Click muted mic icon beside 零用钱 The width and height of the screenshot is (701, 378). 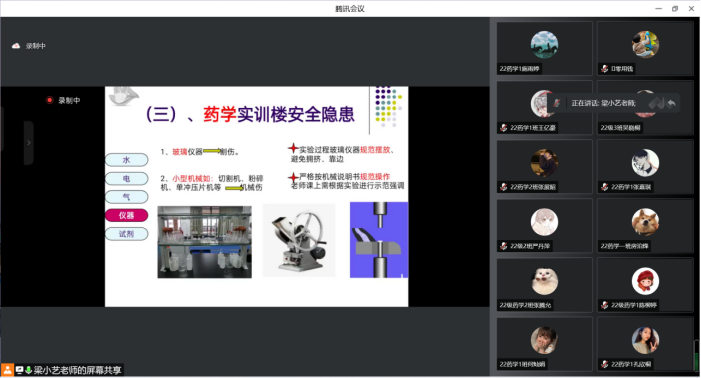point(604,68)
